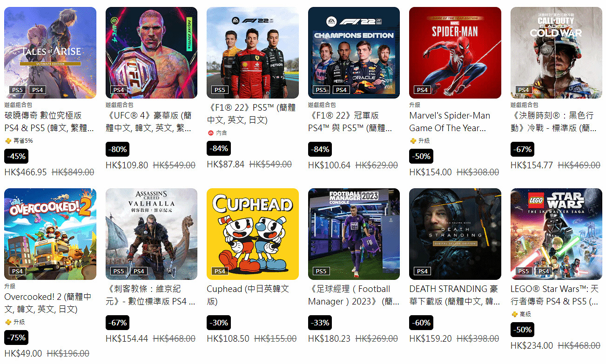Open the Marvel's Spider-Man Game Of The Year title link
This screenshot has width=606, height=364.
(x=450, y=122)
